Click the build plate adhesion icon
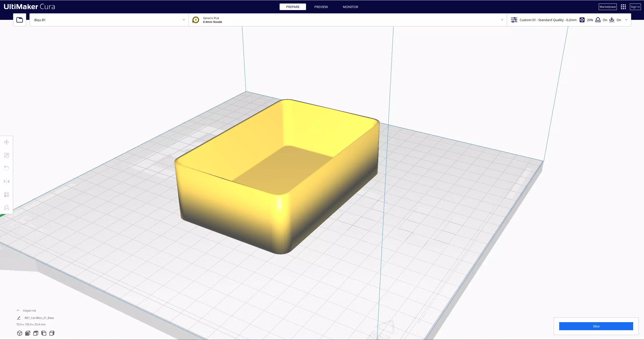 pos(612,20)
